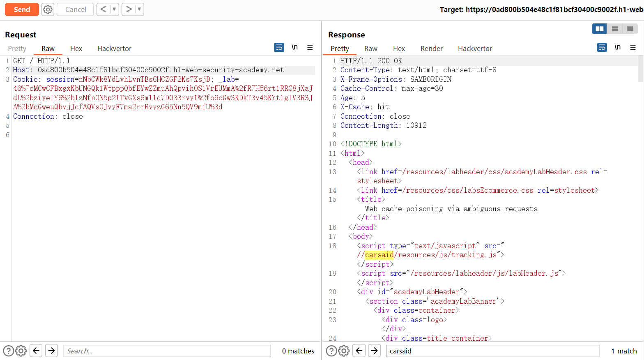The image size is (644, 360).
Task: Open Repeater settings gear next to Send
Action: pos(48,9)
